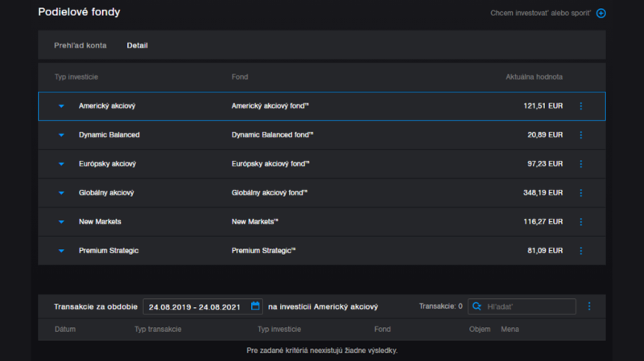Sort by Aktuálna hodnota column header
This screenshot has width=644, height=361.
point(534,77)
